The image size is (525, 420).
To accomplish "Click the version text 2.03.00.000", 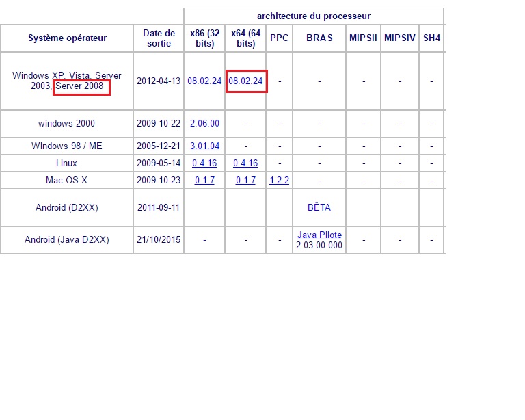I will 319,245.
